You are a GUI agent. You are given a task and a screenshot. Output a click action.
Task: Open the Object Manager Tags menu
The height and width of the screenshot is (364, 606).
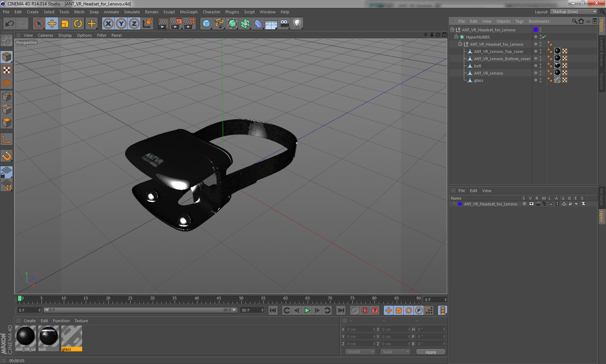point(519,21)
